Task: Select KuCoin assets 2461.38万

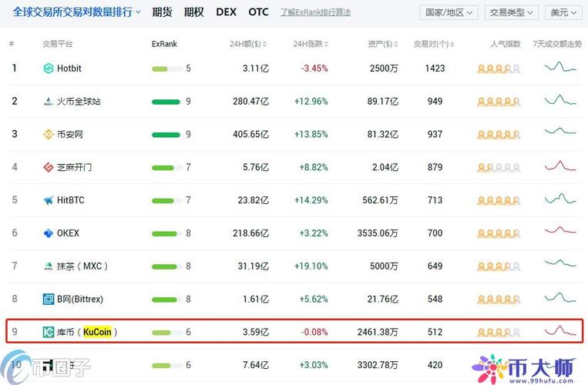Action: [x=378, y=332]
